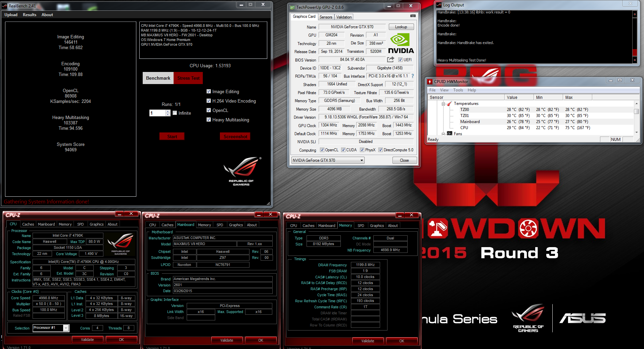
Task: Open the SPD tab in CPU-Z Memory window
Action: pos(361,226)
